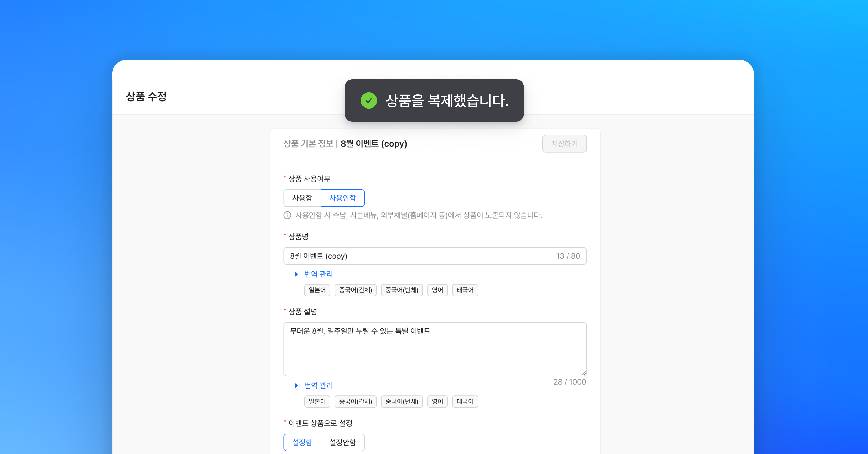
Task: Select 중국어(간체) tag under product name
Action: coord(355,290)
